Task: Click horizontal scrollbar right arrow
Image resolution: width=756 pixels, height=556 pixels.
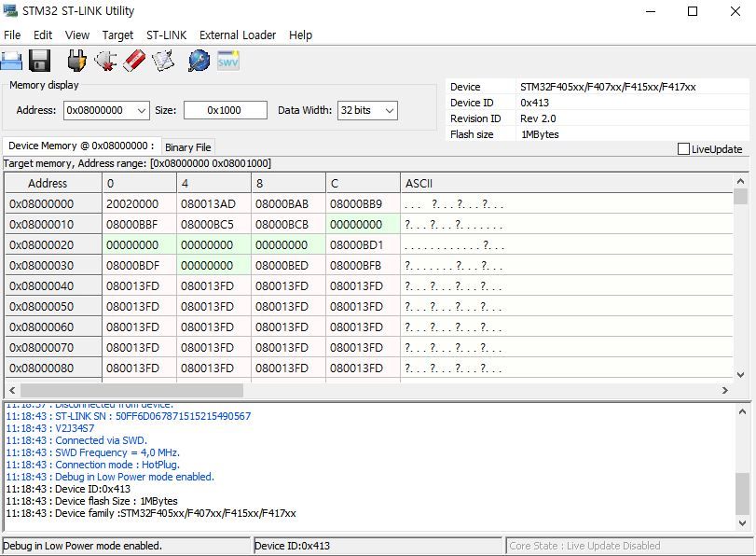Action: [724, 390]
